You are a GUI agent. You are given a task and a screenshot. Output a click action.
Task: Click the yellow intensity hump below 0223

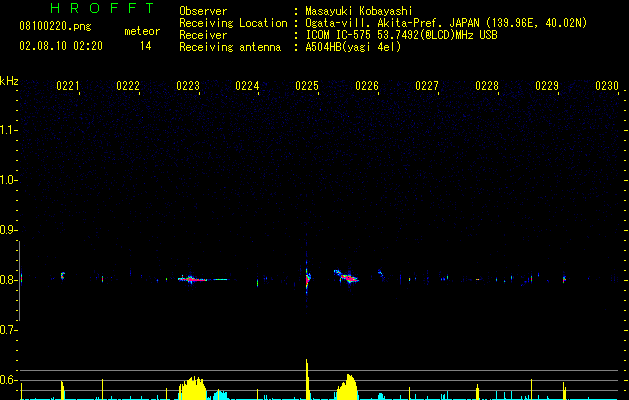coord(193,388)
